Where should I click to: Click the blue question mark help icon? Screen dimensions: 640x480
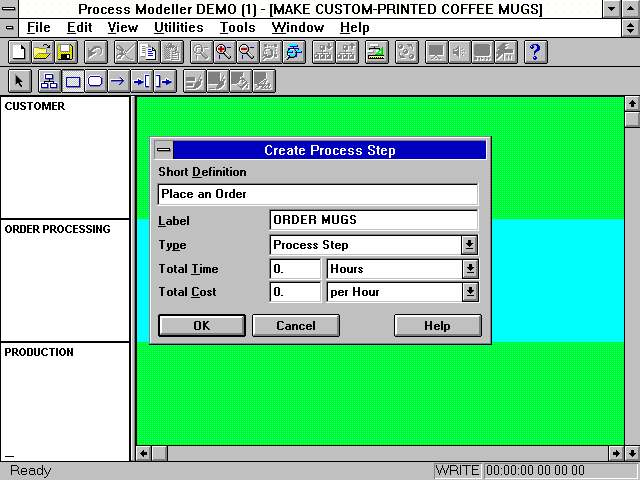535,52
